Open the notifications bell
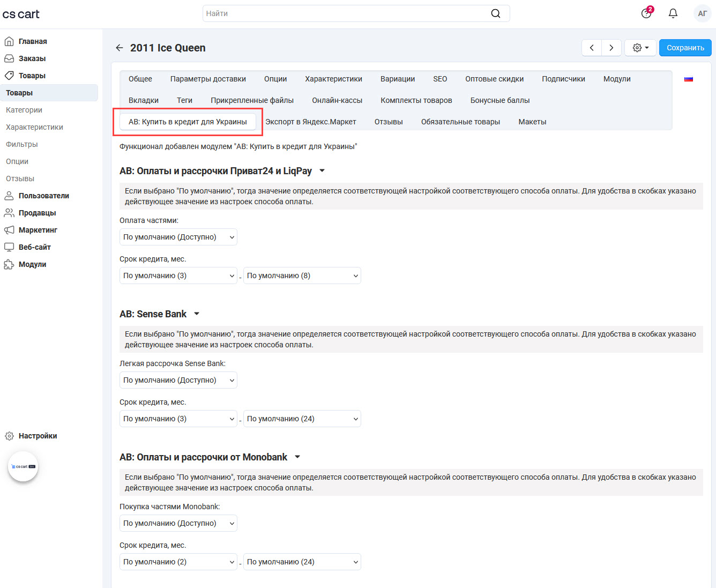716x588 pixels. pos(673,13)
